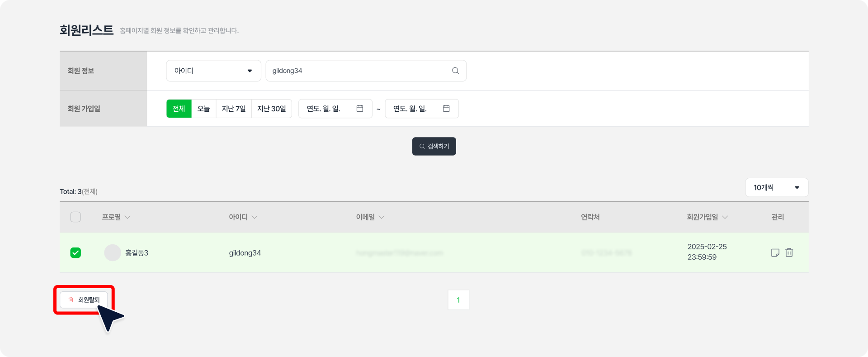
Task: Click the start date input field
Action: (x=335, y=109)
